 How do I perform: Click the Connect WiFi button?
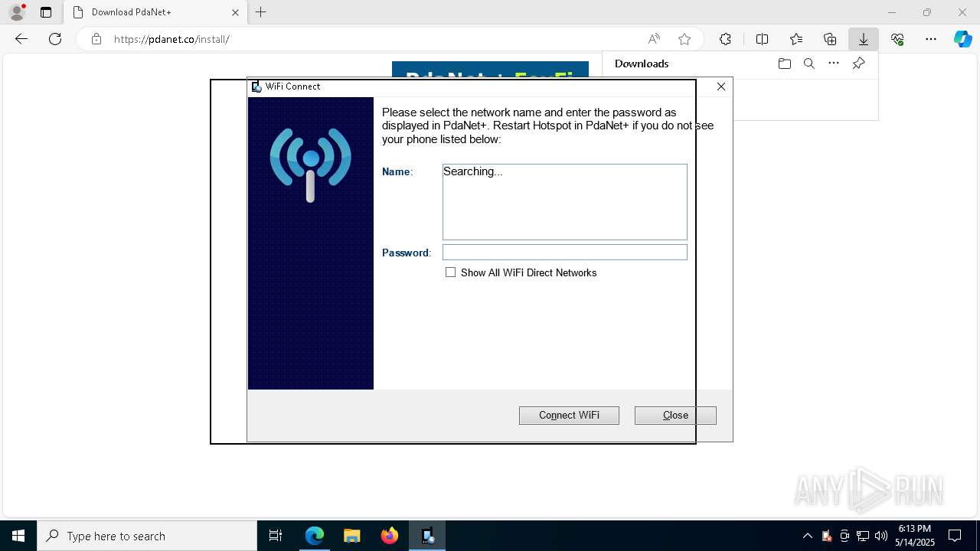(569, 415)
